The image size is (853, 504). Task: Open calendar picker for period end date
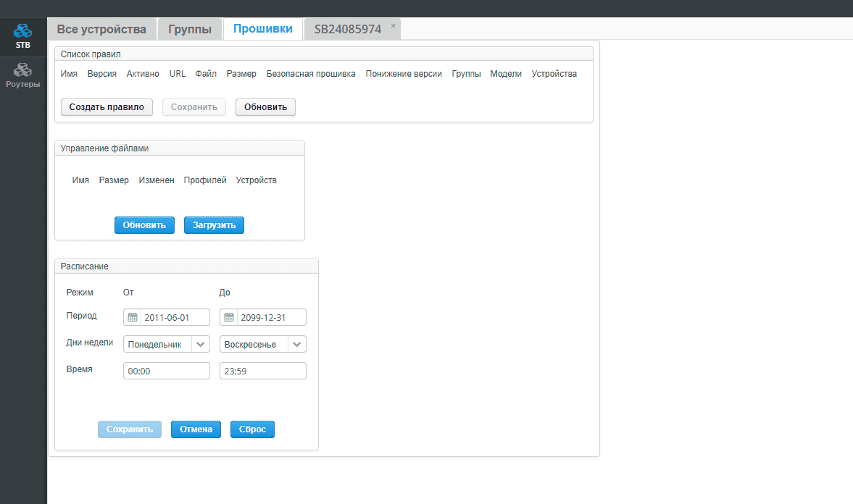tap(229, 317)
